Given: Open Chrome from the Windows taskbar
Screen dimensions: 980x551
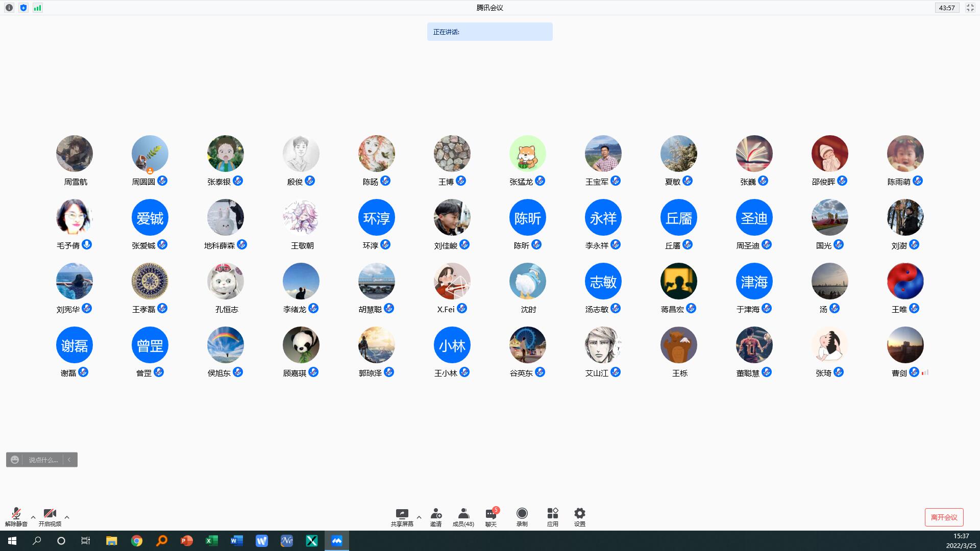Looking at the screenshot, I should pos(136,541).
